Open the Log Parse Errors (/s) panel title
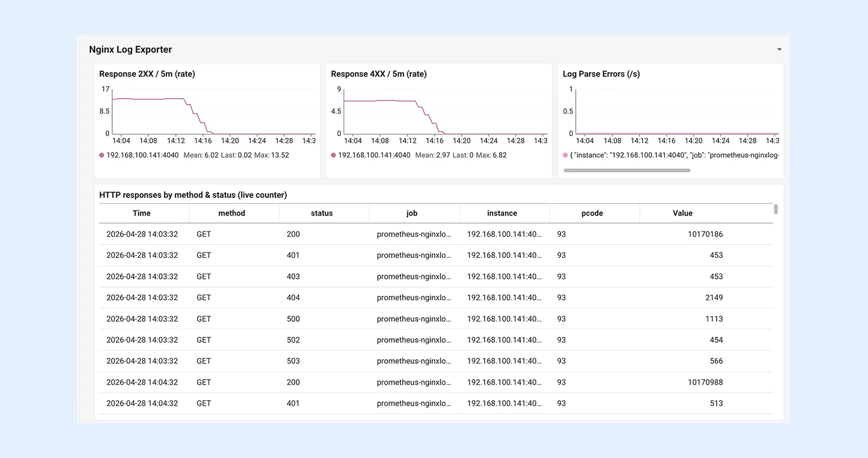The height and width of the screenshot is (458, 868). coord(601,74)
